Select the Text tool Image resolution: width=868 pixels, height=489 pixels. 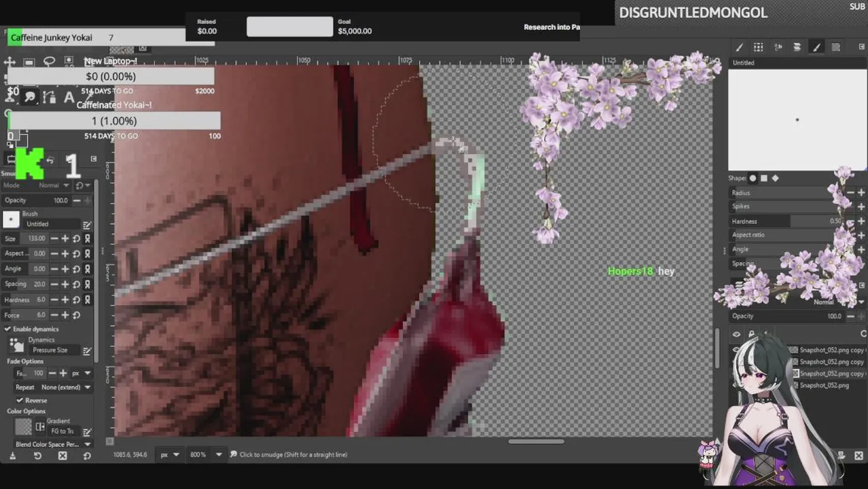pos(69,97)
